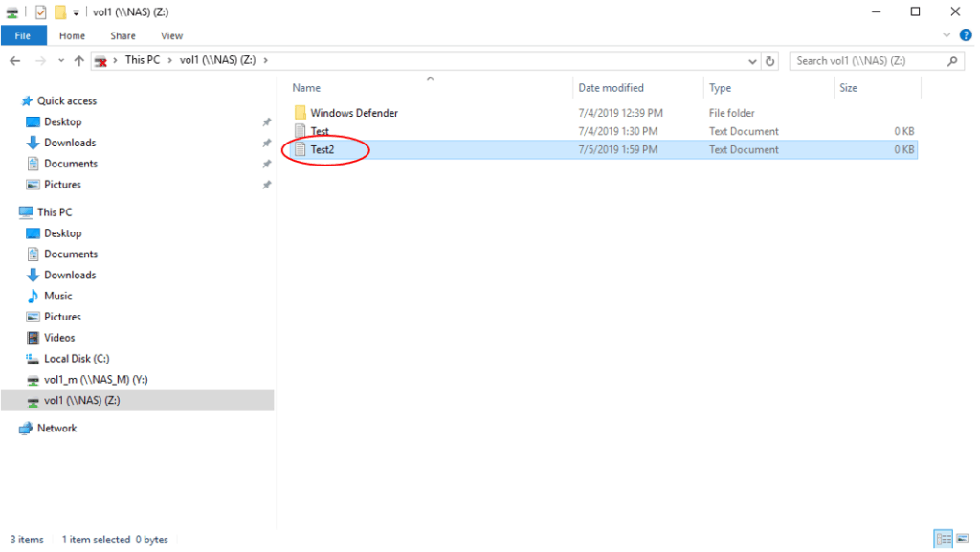Click the Network item in the navigation pane

(x=55, y=428)
